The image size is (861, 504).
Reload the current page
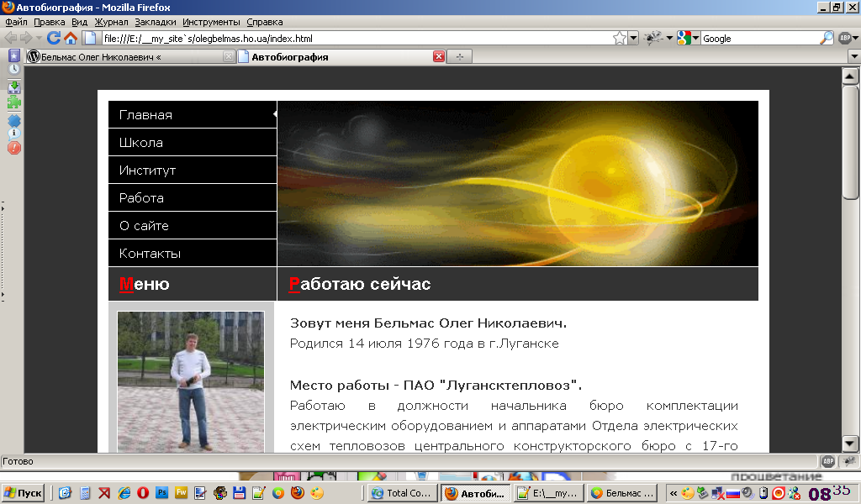click(54, 38)
